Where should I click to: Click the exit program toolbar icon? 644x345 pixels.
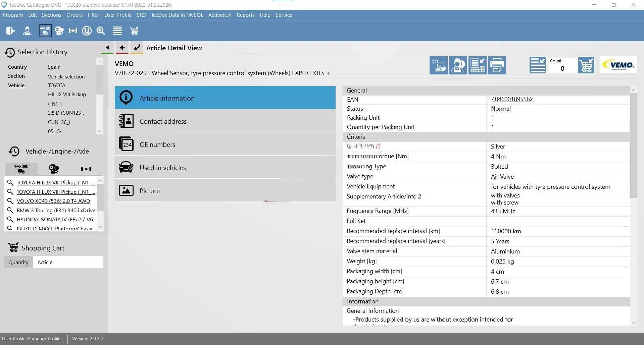[10, 31]
